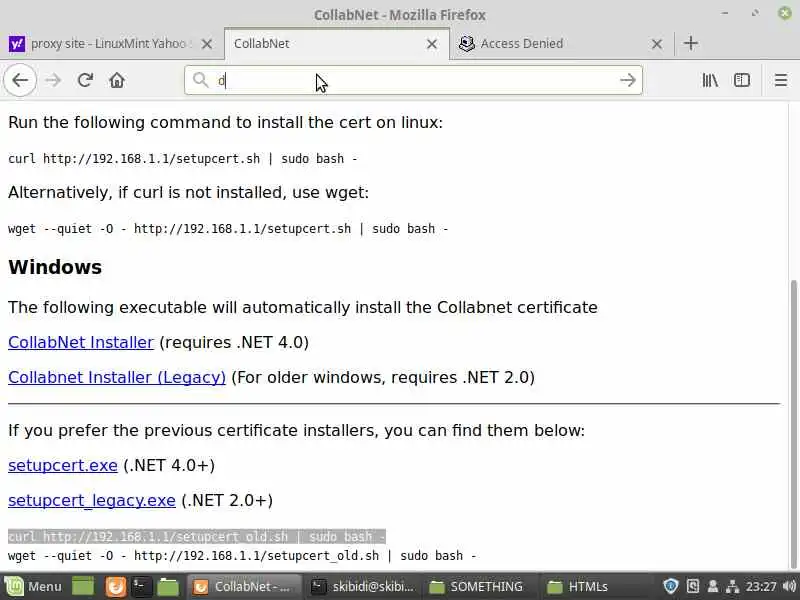This screenshot has width=800, height=600.
Task: Close the CollabNet tab
Action: click(432, 44)
